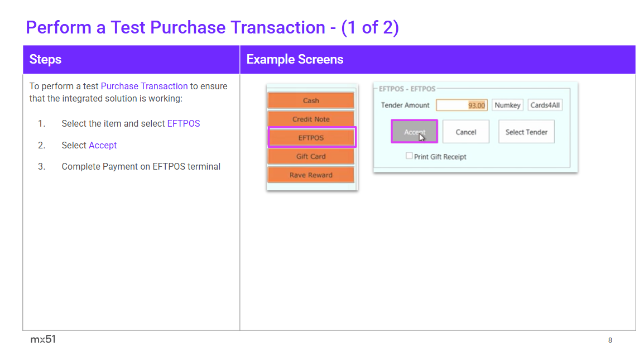Choose the Credit Note tender option
This screenshot has width=644, height=361.
click(311, 119)
